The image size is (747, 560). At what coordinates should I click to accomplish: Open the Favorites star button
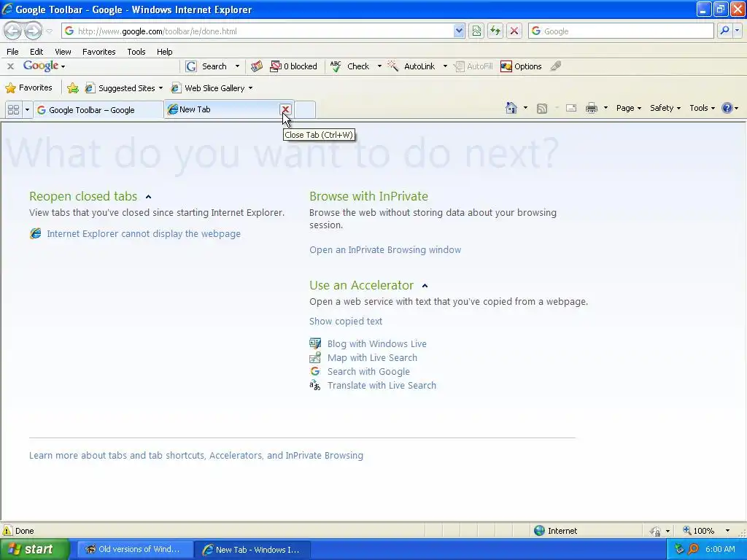[28, 87]
